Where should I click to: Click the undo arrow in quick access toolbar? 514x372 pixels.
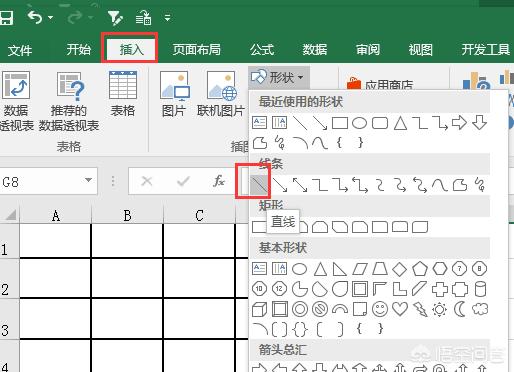(x=35, y=17)
